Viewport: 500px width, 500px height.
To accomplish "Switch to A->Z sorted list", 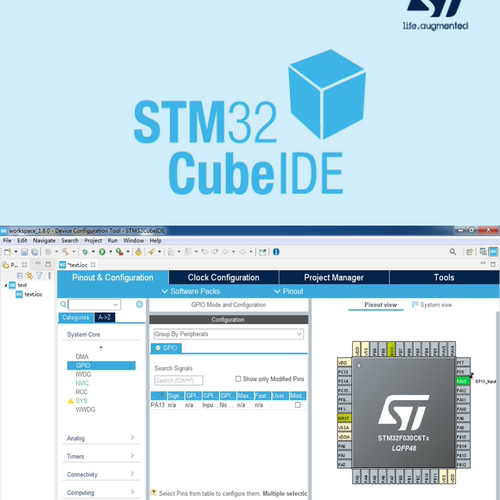I will [x=105, y=317].
